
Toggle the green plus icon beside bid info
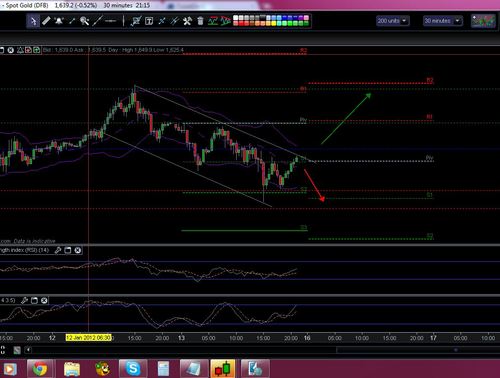(x=36, y=50)
